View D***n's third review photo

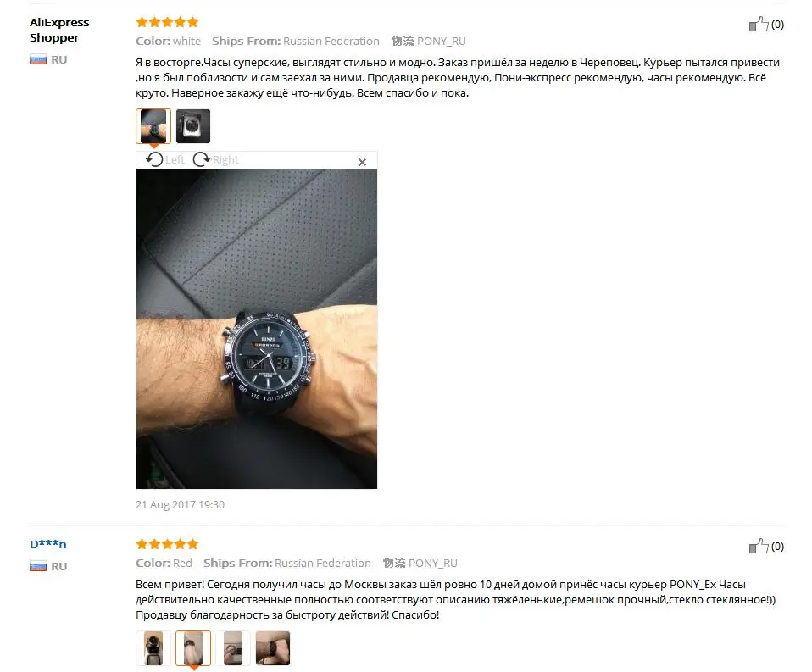click(x=233, y=647)
